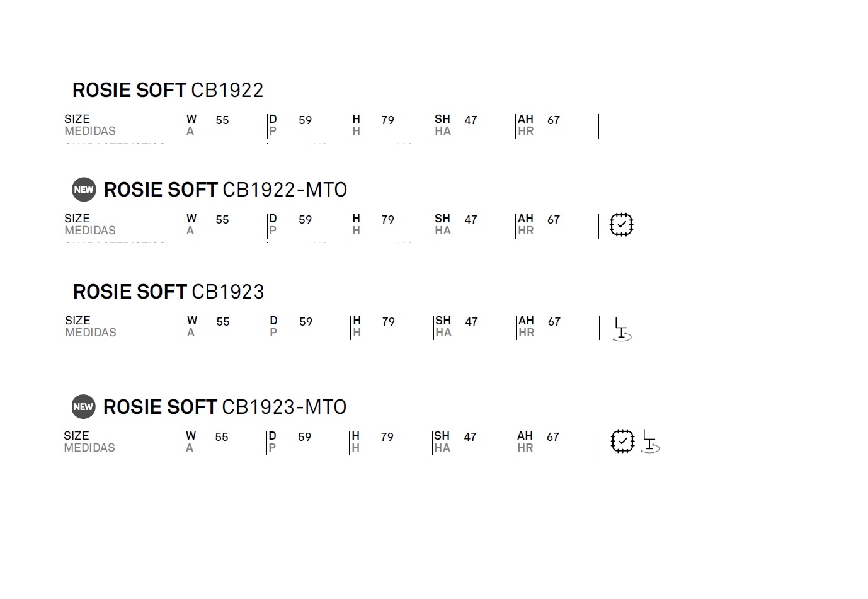Viewport: 868px width, 599px height.
Task: Select the ROSIE SOFT CB1922-MTO title
Action: pyautogui.click(x=226, y=190)
